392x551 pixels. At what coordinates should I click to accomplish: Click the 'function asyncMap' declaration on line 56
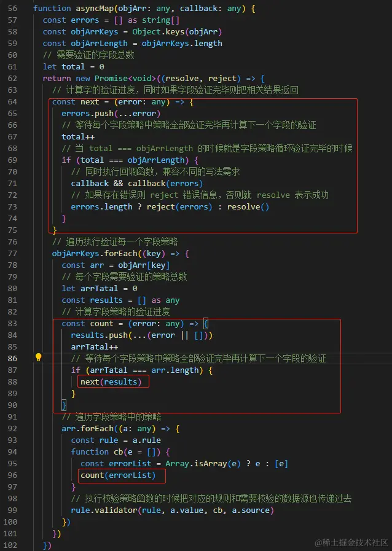(74, 9)
